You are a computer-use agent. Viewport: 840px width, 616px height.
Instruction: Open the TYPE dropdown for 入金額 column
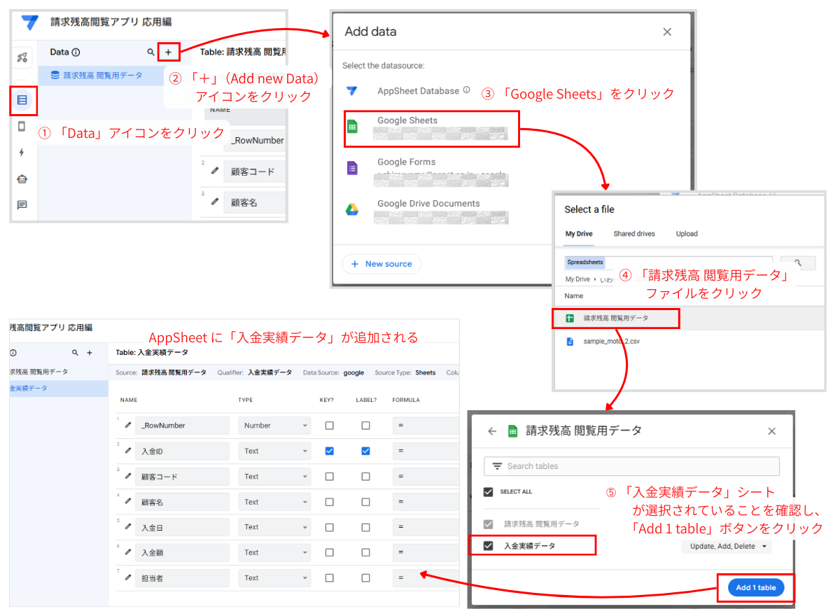tap(274, 552)
